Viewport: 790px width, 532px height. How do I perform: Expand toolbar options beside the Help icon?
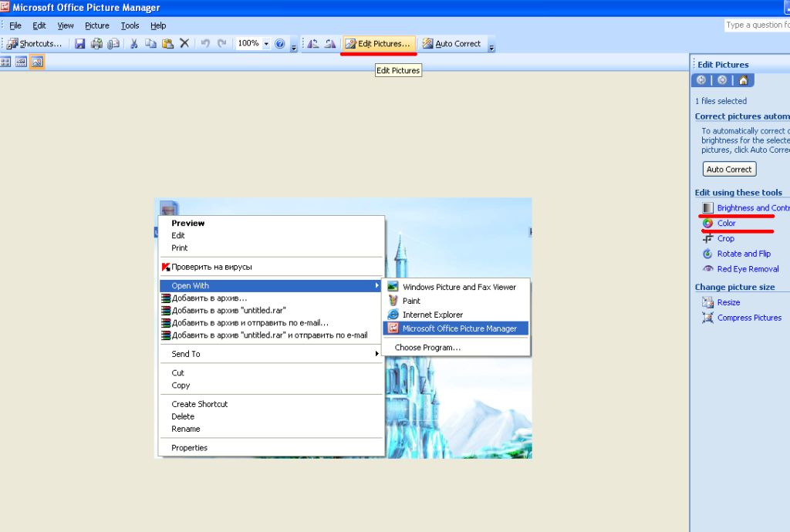tap(294, 46)
